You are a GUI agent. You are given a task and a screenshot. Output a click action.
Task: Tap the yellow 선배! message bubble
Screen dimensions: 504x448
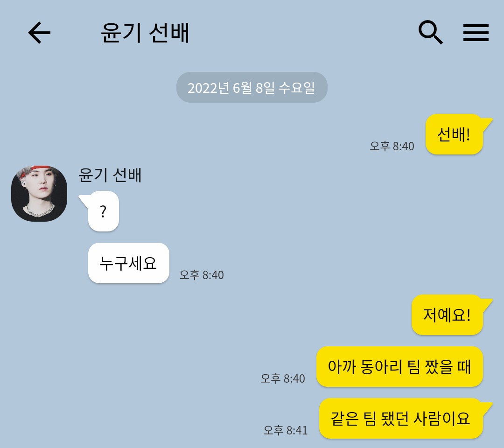[x=454, y=134]
